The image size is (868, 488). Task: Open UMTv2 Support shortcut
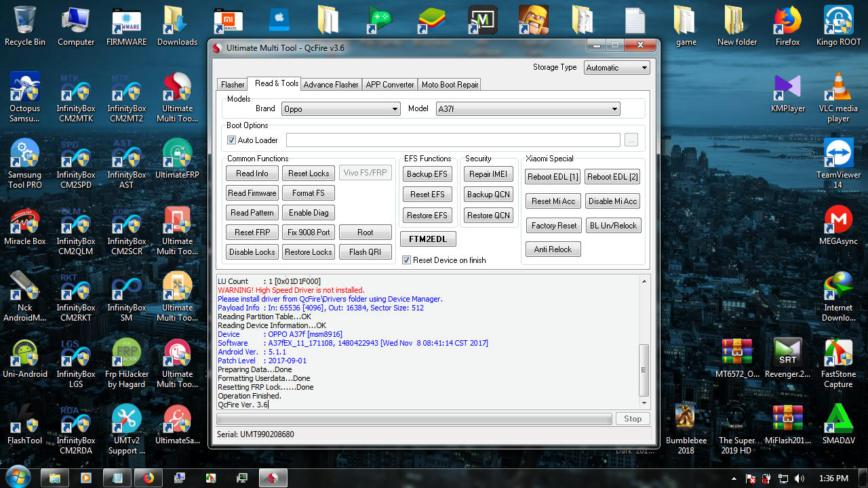click(x=127, y=430)
